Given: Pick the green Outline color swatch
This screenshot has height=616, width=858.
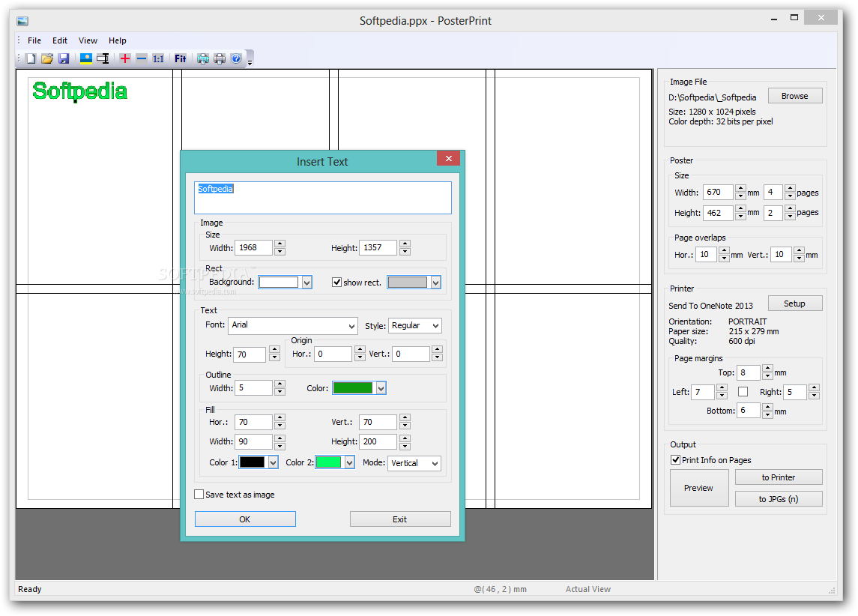Looking at the screenshot, I should pos(353,388).
